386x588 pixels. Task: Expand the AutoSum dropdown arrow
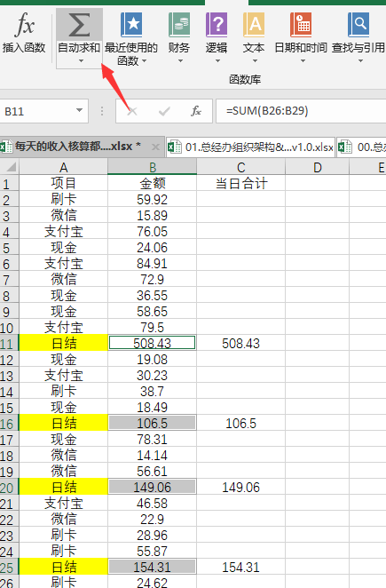tap(81, 60)
